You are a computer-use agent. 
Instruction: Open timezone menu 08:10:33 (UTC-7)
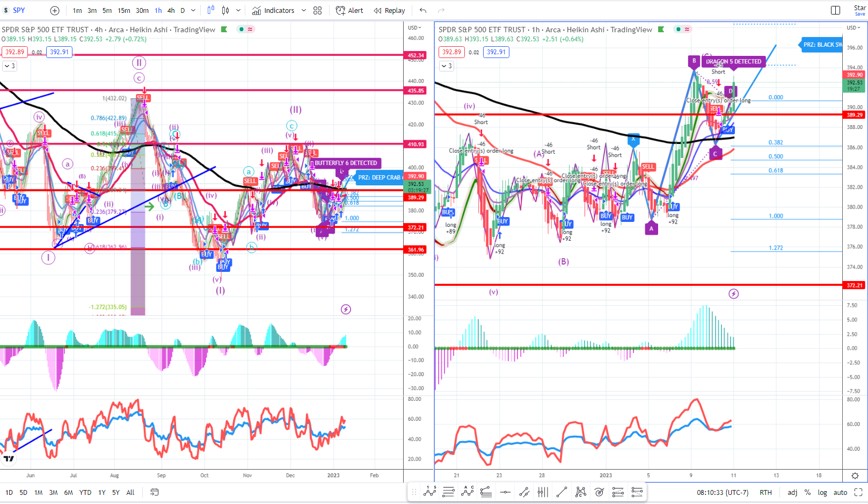tap(723, 492)
